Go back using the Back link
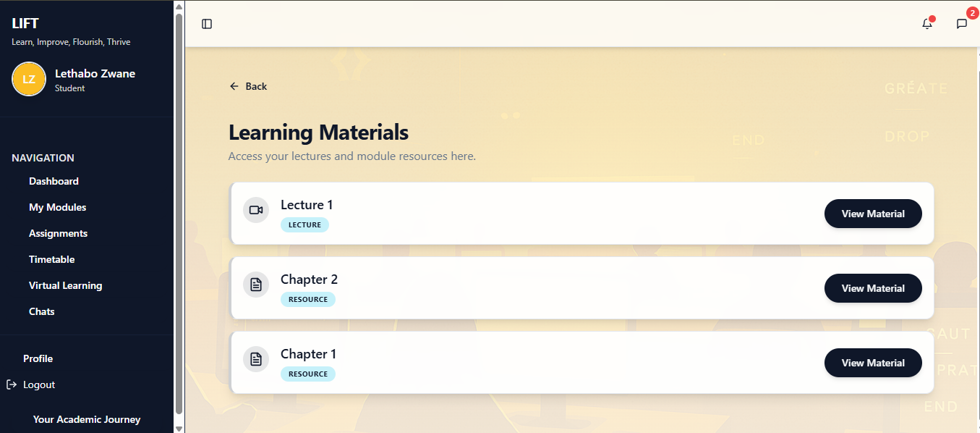Image resolution: width=980 pixels, height=433 pixels. [248, 86]
